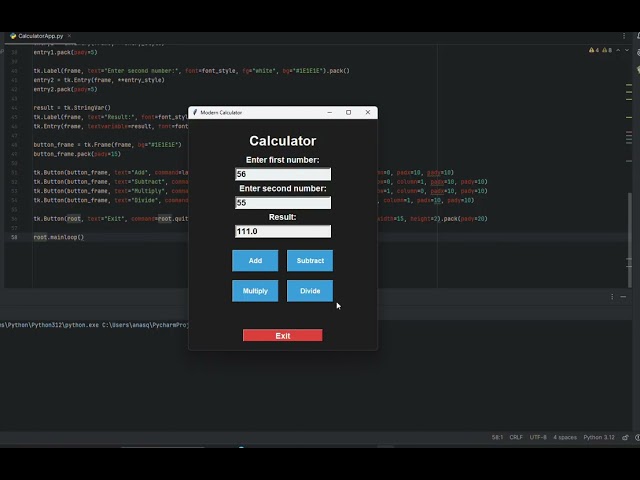This screenshot has width=640, height=480.
Task: Click the root.mainloop() code line
Action: (x=59, y=237)
